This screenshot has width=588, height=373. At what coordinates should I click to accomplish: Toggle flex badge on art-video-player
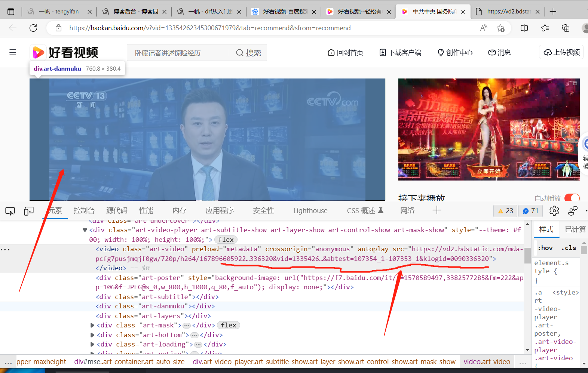(x=226, y=240)
